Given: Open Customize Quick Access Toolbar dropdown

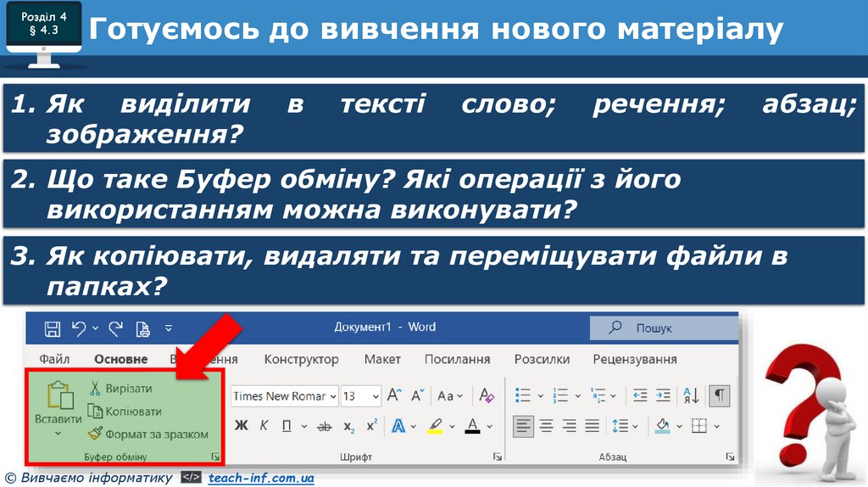Looking at the screenshot, I should click(x=169, y=328).
